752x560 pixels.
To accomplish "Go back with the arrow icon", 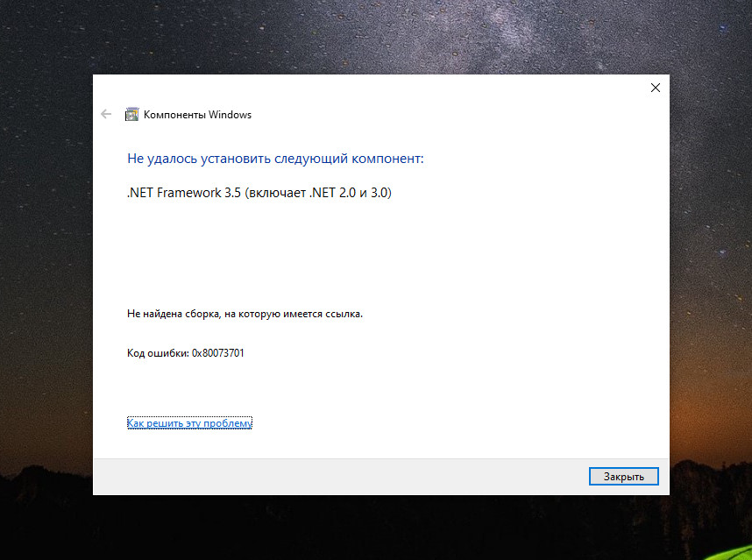I will pyautogui.click(x=106, y=114).
